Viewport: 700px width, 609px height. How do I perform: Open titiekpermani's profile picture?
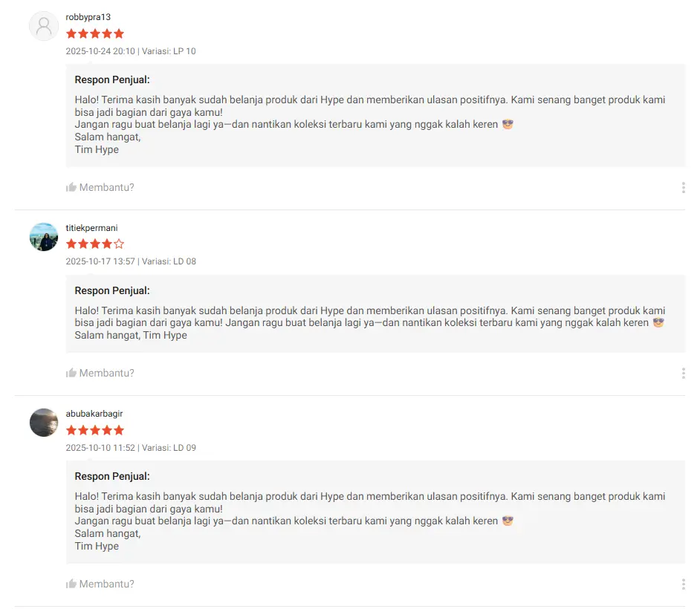[44, 237]
